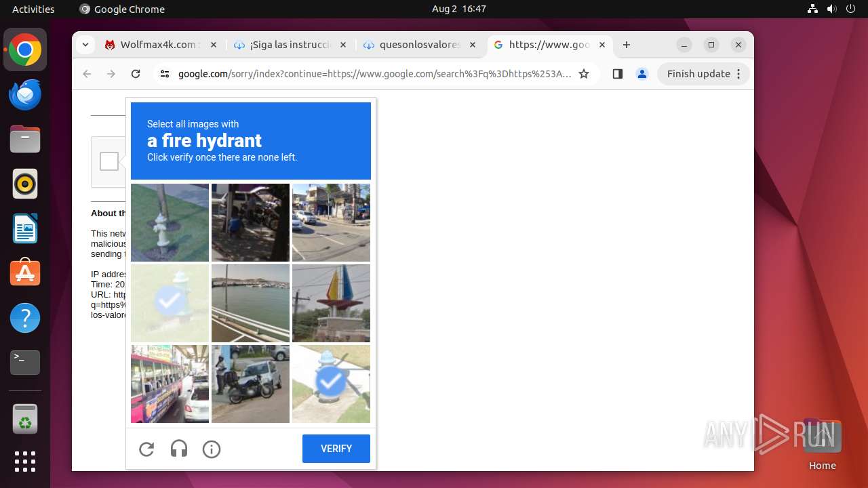Image resolution: width=868 pixels, height=488 pixels.
Task: Open the clock showing Aug 2 16:47
Action: pos(459,9)
